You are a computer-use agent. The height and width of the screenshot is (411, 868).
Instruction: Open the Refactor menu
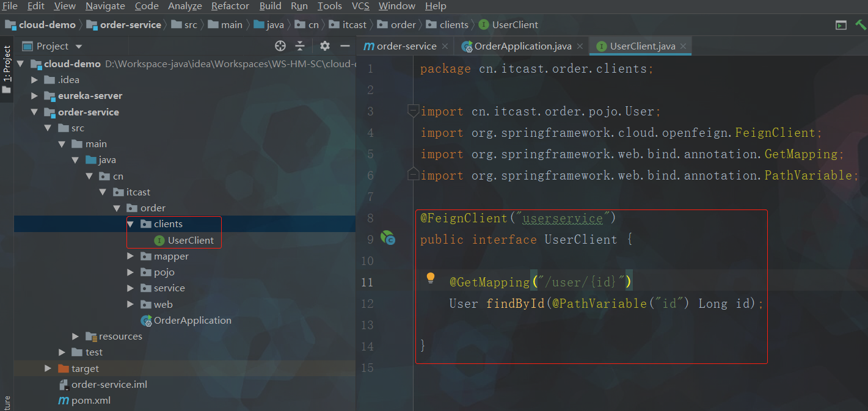tap(230, 6)
